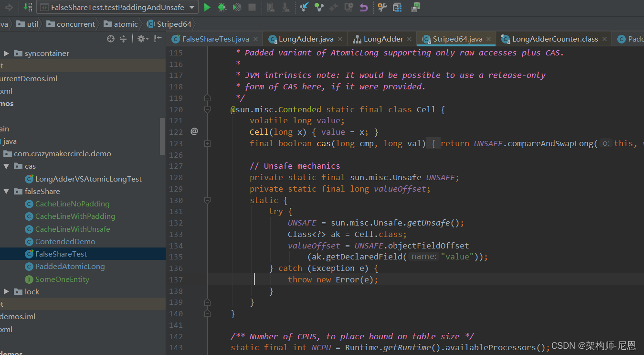644x355 pixels.
Task: Open run configuration dropdown FalseShareTest.testPaddingAndUnsafe
Action: point(117,7)
